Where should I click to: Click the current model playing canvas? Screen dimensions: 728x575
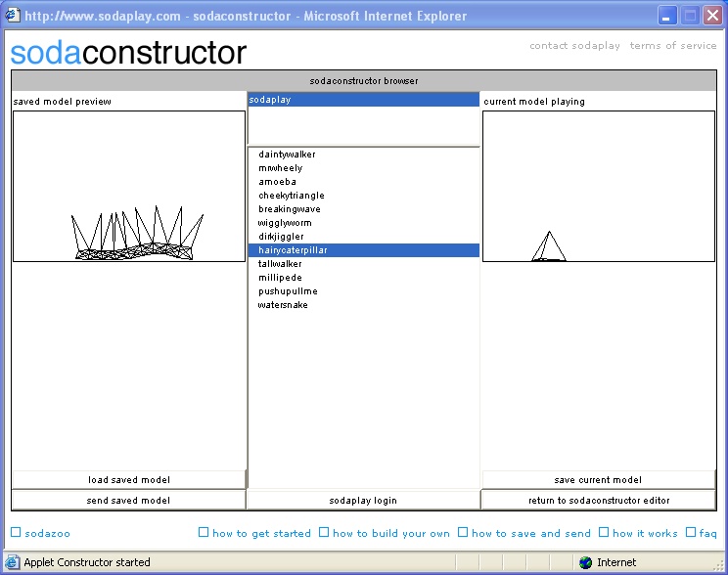(599, 186)
